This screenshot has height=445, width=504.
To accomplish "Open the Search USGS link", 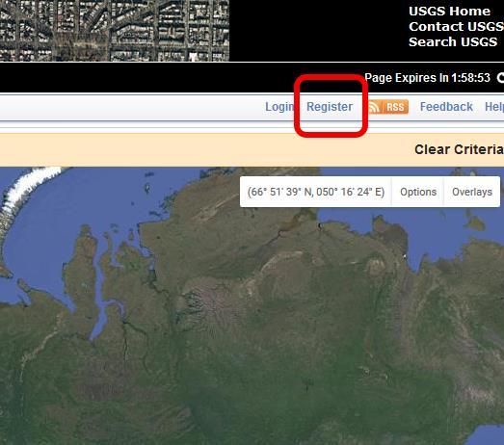I will [453, 42].
